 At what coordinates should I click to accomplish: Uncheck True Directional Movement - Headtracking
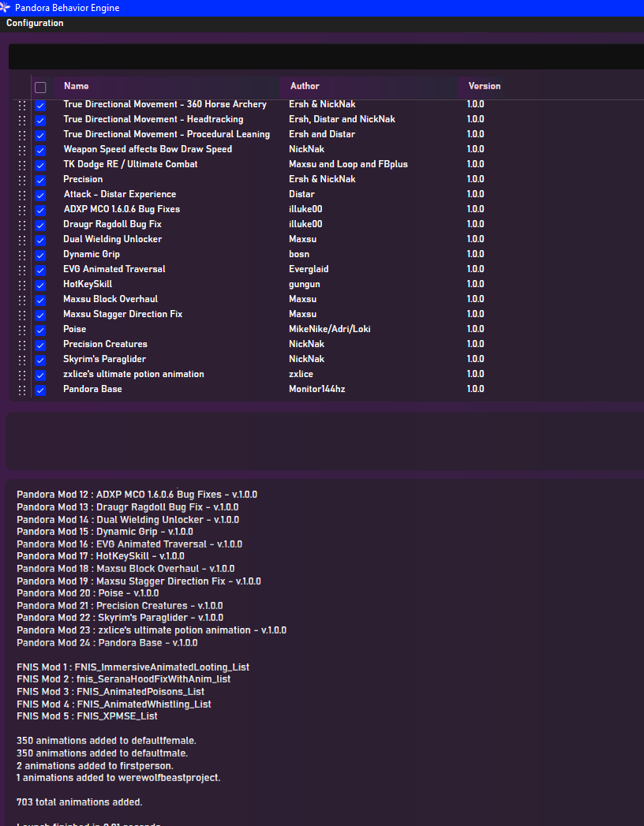[x=40, y=121]
